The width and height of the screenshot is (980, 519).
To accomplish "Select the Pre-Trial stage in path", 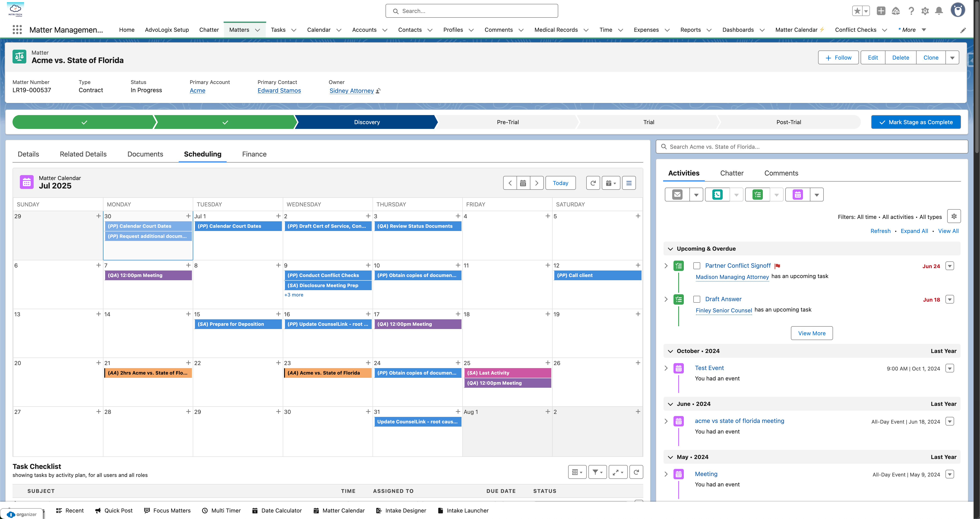I will pos(507,122).
